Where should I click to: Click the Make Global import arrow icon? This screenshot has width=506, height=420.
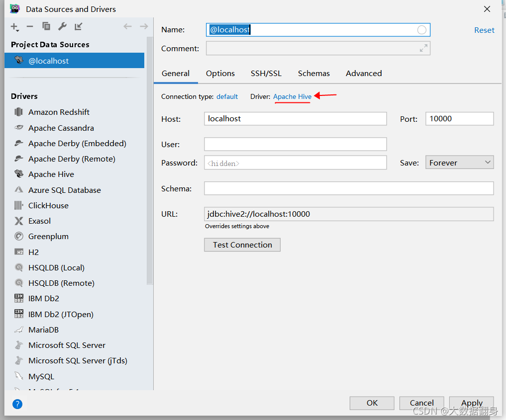point(79,26)
